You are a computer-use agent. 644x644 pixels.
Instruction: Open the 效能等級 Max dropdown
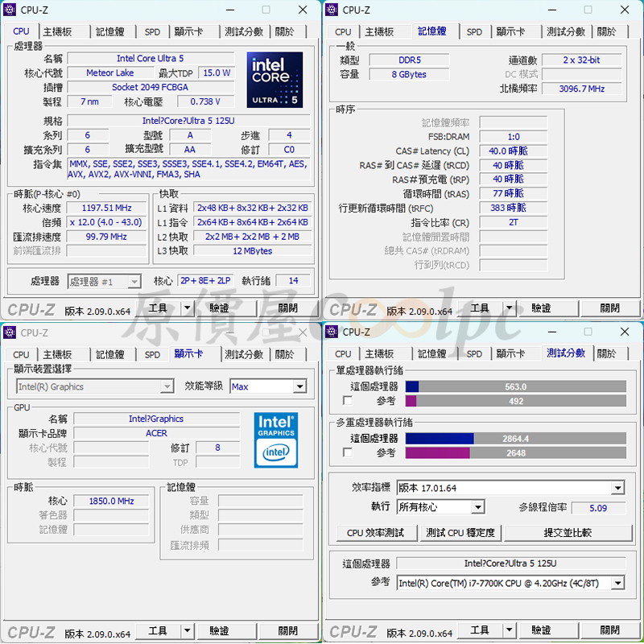pyautogui.click(x=268, y=386)
